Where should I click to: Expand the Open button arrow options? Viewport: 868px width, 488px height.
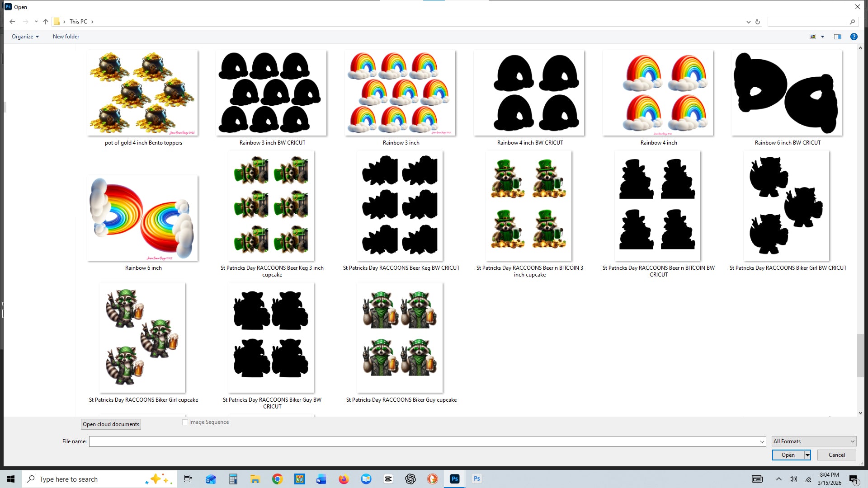click(807, 455)
